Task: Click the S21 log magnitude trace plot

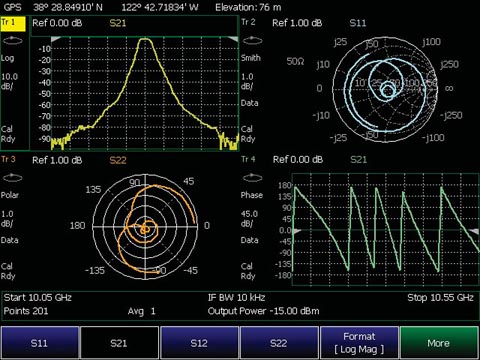Action: coord(145,93)
